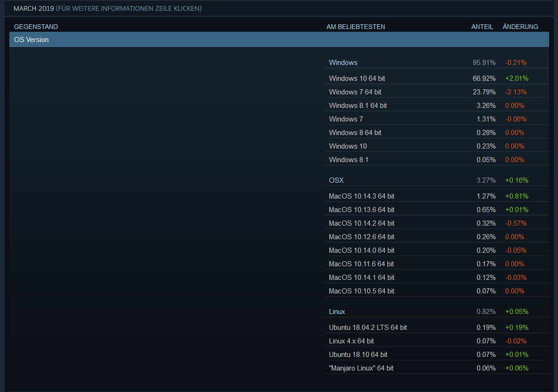Screen dimensions: 558x392
Task: Click the 23.79% share value
Action: pyautogui.click(x=484, y=92)
